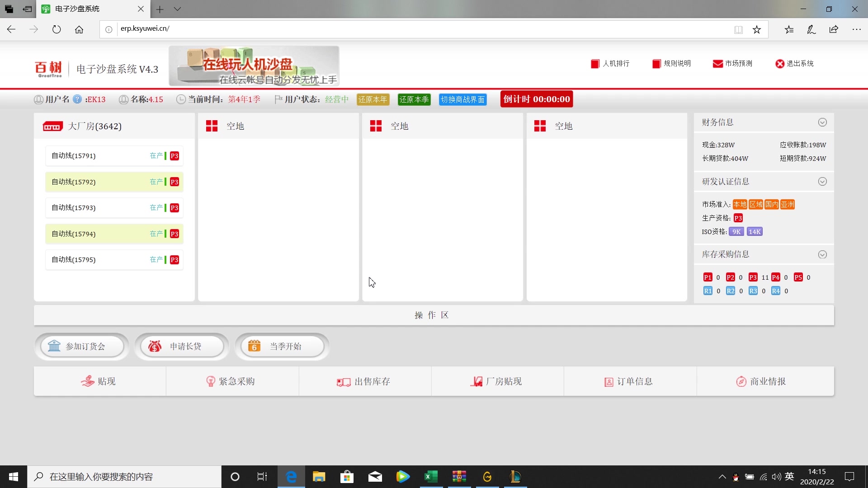868x488 pixels.
Task: Click the 当季开始 button
Action: tap(282, 347)
